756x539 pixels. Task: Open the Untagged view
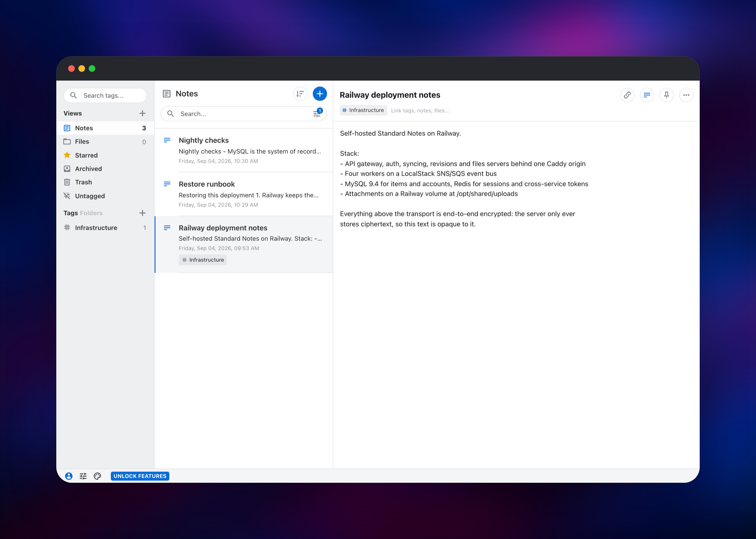coord(105,196)
